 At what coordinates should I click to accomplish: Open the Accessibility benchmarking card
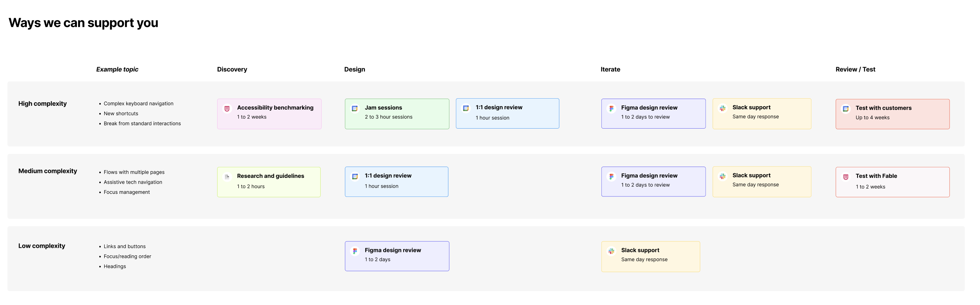269,114
